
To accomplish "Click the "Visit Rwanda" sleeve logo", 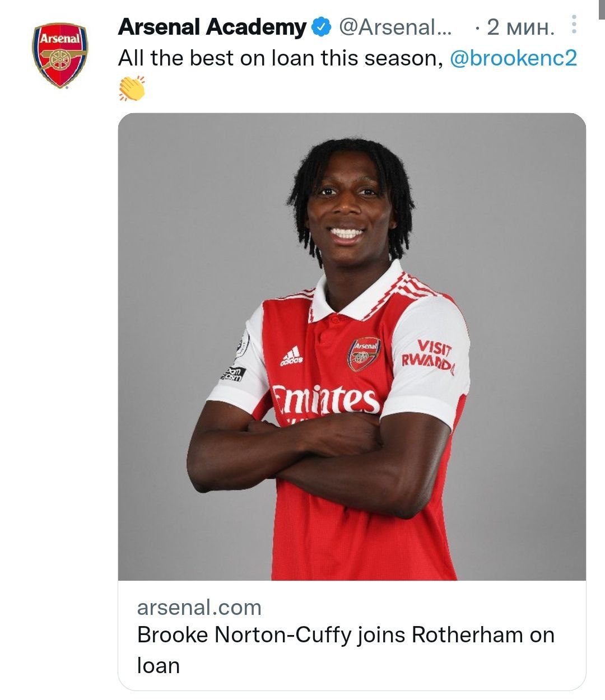I will [x=429, y=354].
